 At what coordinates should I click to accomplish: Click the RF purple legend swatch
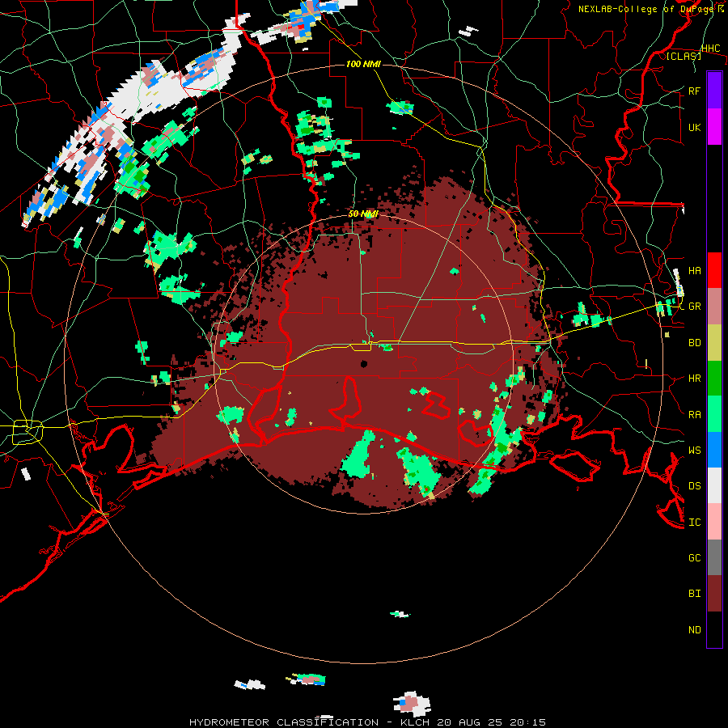(714, 91)
